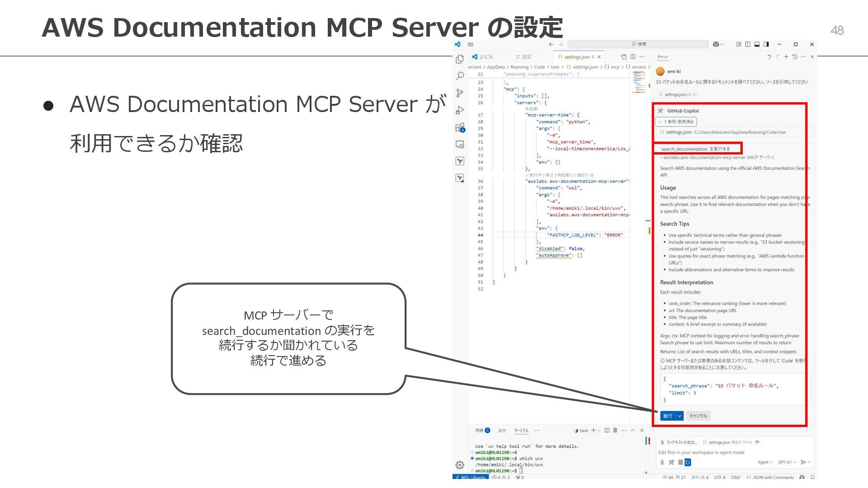Screen dimensions: 868x488
Task: Click the settings.json:22-51 attachment chip
Action: (677, 94)
